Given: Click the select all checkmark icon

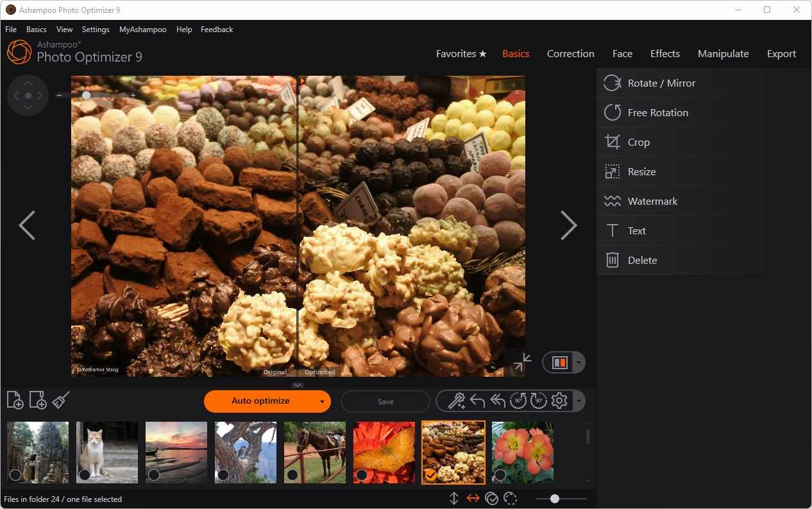Looking at the screenshot, I should [x=492, y=499].
